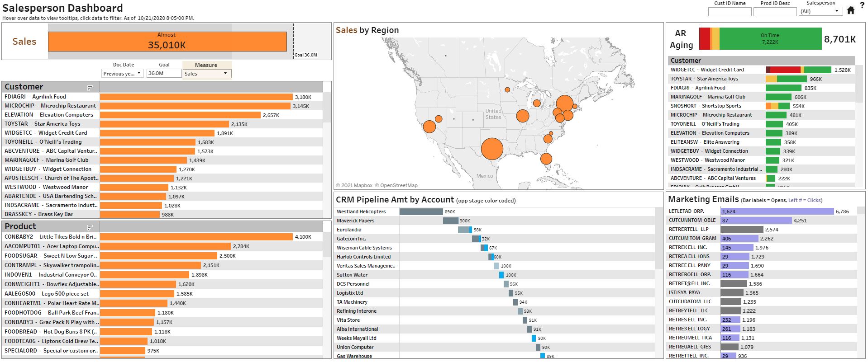The height and width of the screenshot is (362, 868).
Task: Click the Product list sort icon
Action: click(x=90, y=227)
